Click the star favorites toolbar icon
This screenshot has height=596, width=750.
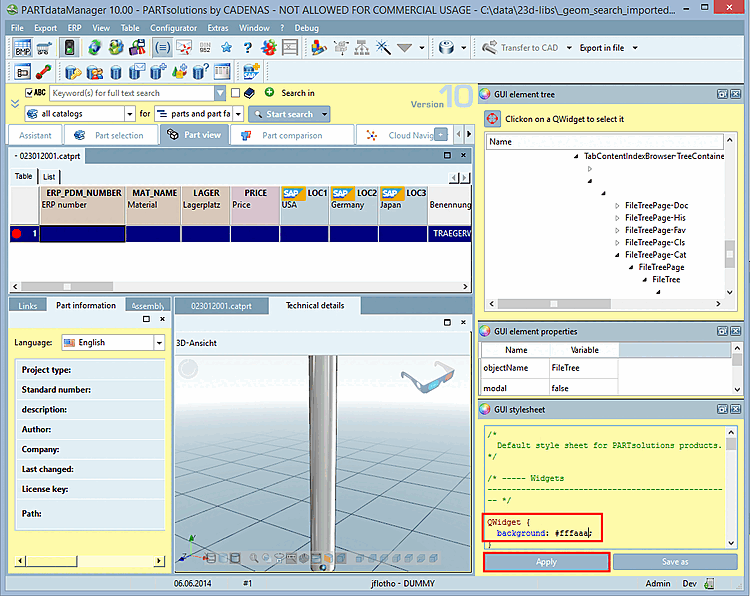point(227,48)
